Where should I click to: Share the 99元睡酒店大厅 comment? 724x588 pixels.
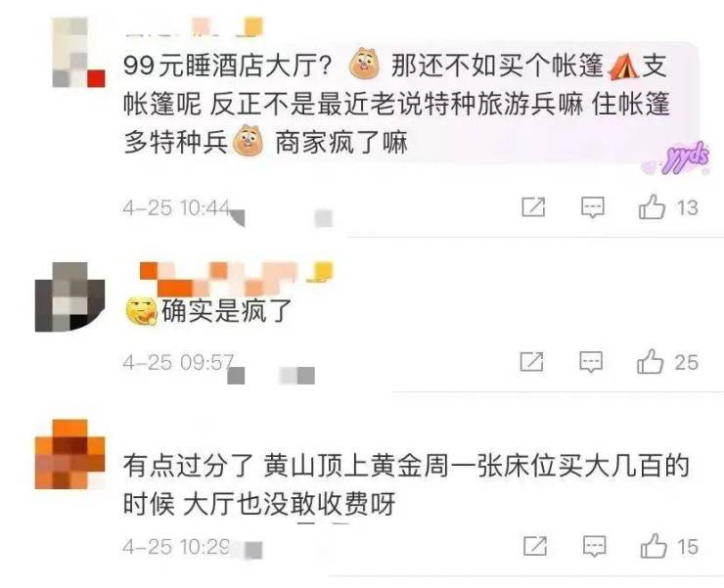tap(533, 206)
